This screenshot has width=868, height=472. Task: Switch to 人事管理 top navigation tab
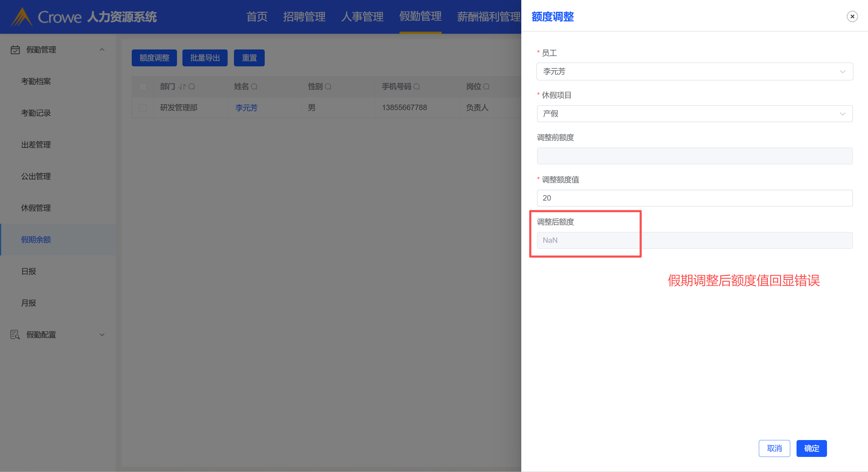362,16
